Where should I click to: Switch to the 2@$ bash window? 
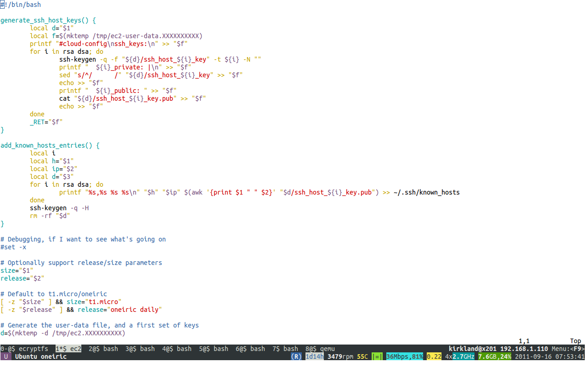[103, 349]
